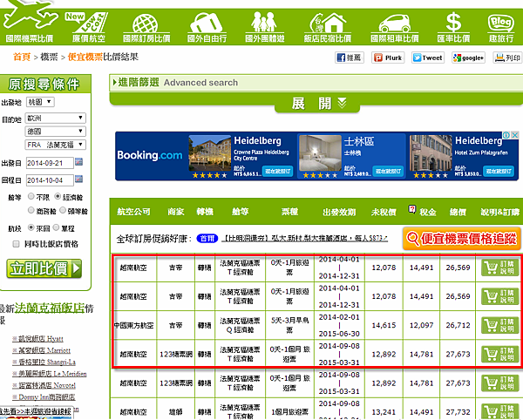This screenshot has height=420, width=523.
Task: Open the overseas group tours (國外團體遊) family icon
Action: coord(264,27)
